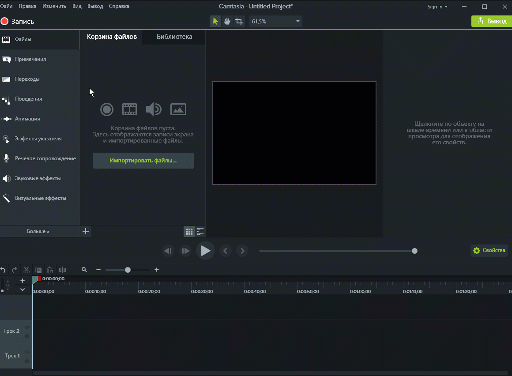The width and height of the screenshot is (512, 376).
Task: Switch to the Корзина файлов tab
Action: [112, 37]
